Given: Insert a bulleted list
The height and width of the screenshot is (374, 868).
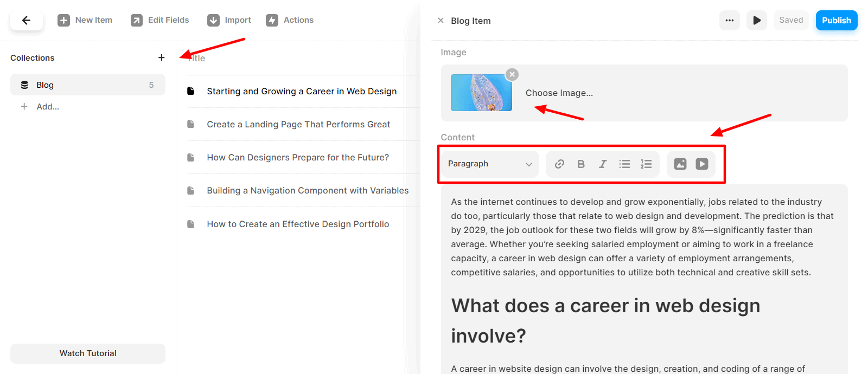Looking at the screenshot, I should click(x=624, y=164).
